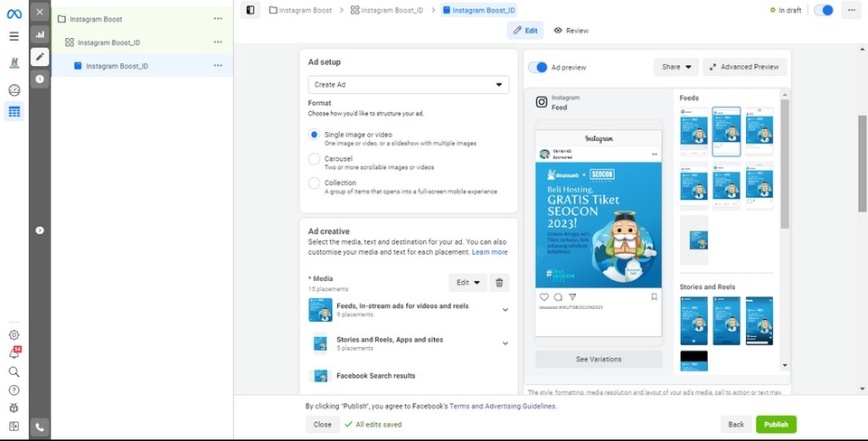Click the search magnifier in left rail
The height and width of the screenshot is (441, 868).
pos(14,371)
